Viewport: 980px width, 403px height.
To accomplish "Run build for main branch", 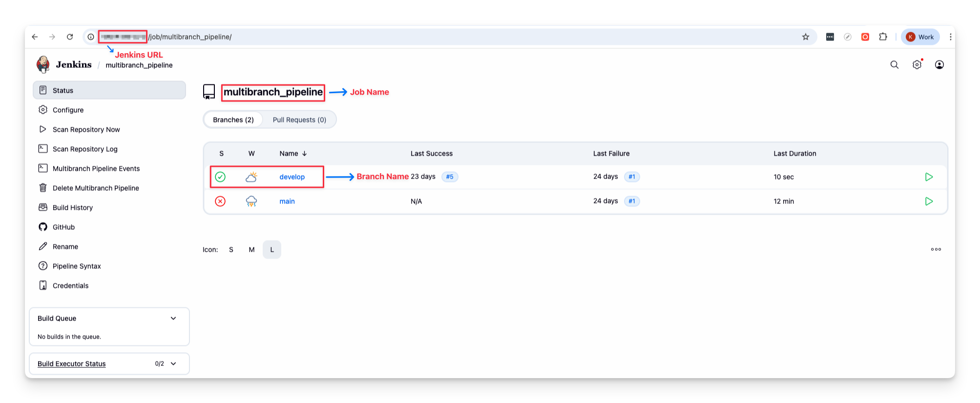I will coord(929,201).
